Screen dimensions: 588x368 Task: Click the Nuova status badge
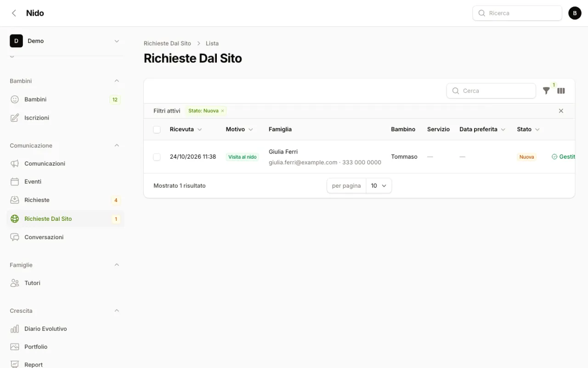(526, 157)
